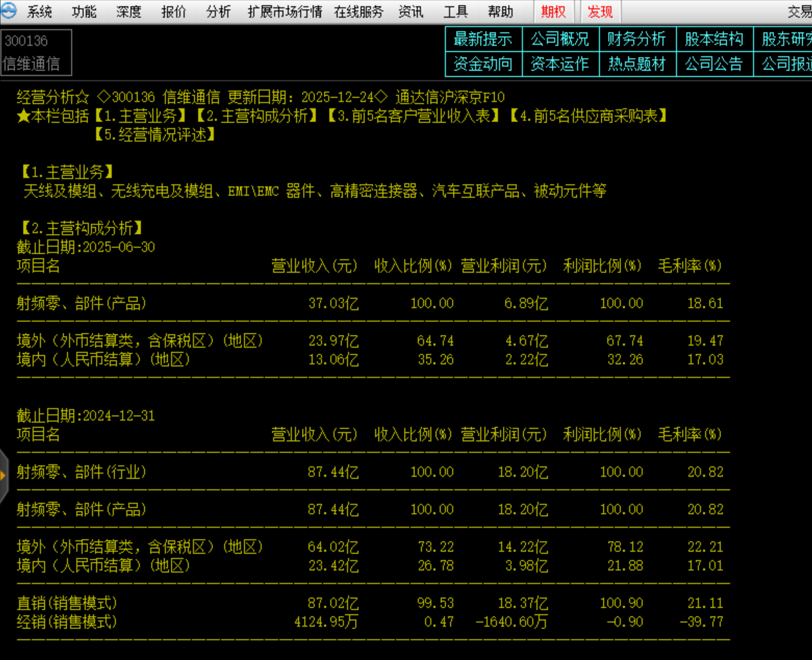Click the 射频零、部件(行业) row label
812x660 pixels.
tap(81, 472)
